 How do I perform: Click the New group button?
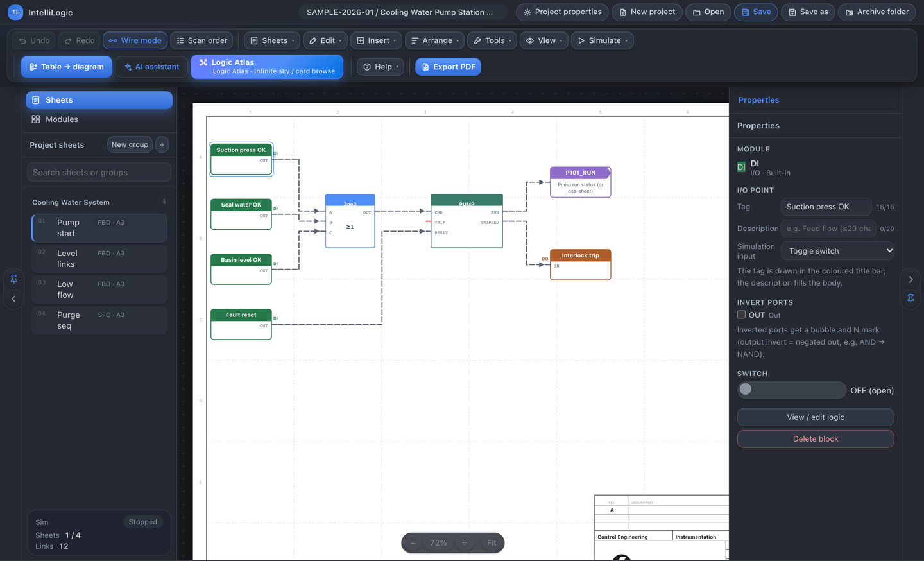pyautogui.click(x=130, y=145)
